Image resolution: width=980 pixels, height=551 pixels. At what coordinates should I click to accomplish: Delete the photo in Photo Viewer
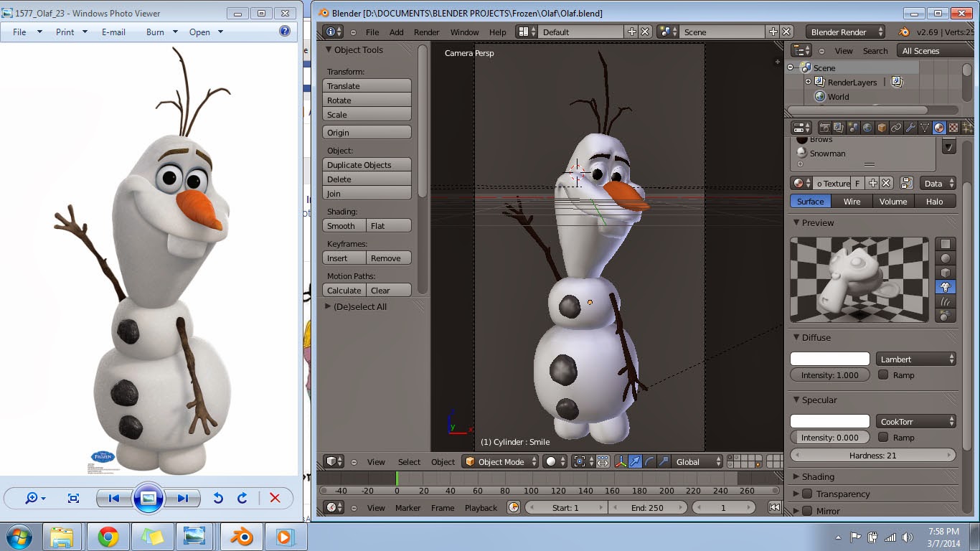[x=275, y=498]
